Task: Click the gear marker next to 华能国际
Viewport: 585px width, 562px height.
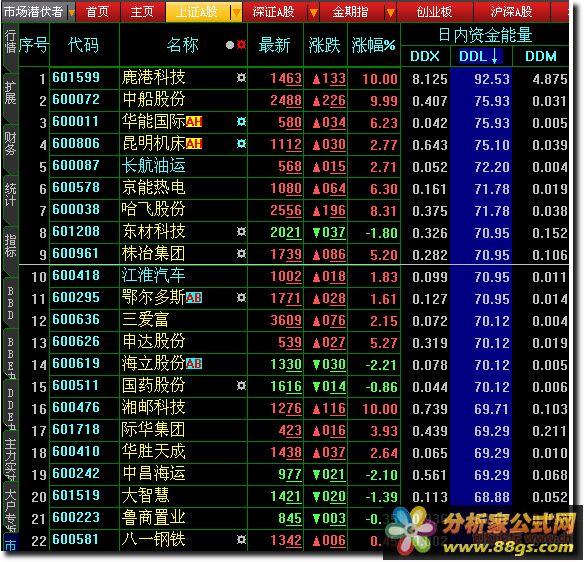Action: coord(241,122)
